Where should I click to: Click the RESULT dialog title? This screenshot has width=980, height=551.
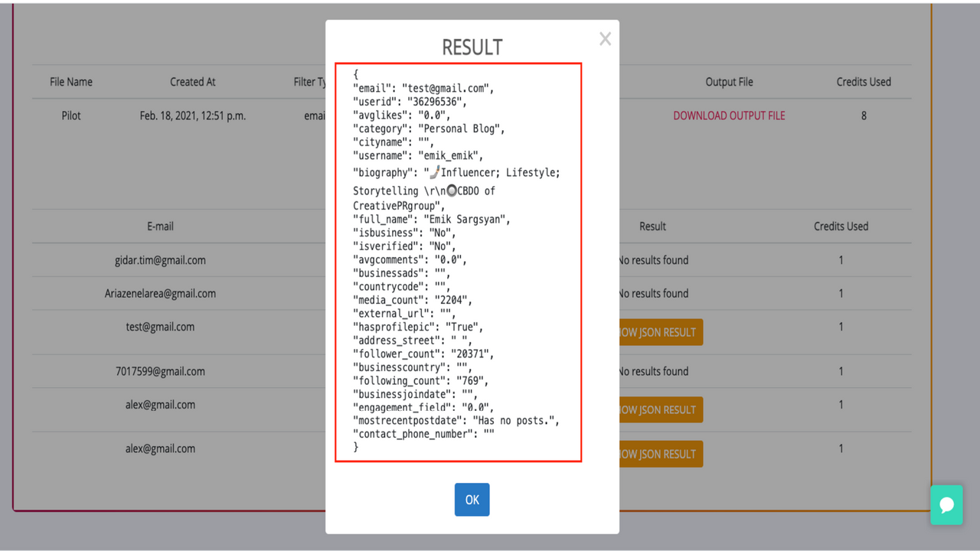point(472,47)
